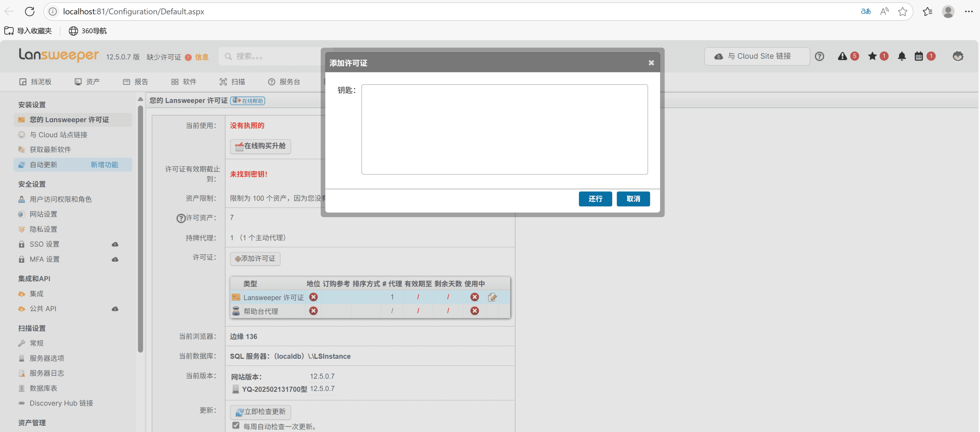Viewport: 980px width, 432px height.
Task: Open the calendar events icon
Action: [x=919, y=56]
